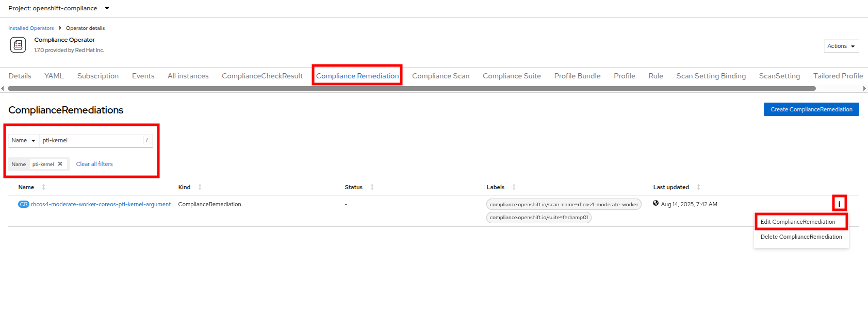Click the tabs scroll-left arrow
868x330 pixels.
(3, 89)
